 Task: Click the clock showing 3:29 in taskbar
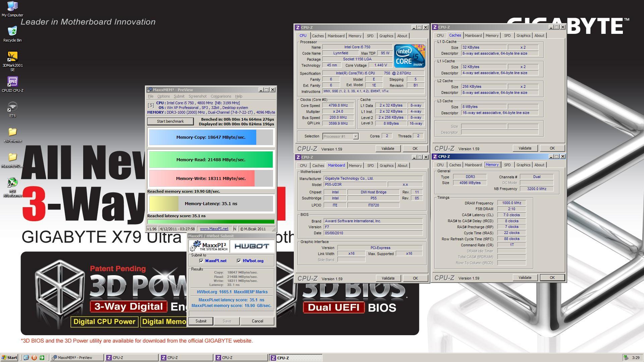coord(635,358)
